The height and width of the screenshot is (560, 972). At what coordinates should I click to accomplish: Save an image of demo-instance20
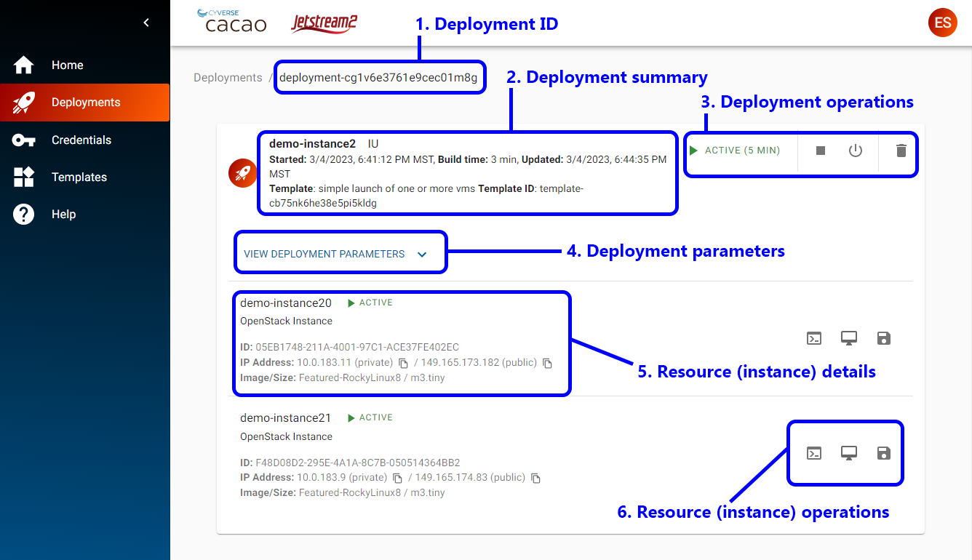coord(884,338)
